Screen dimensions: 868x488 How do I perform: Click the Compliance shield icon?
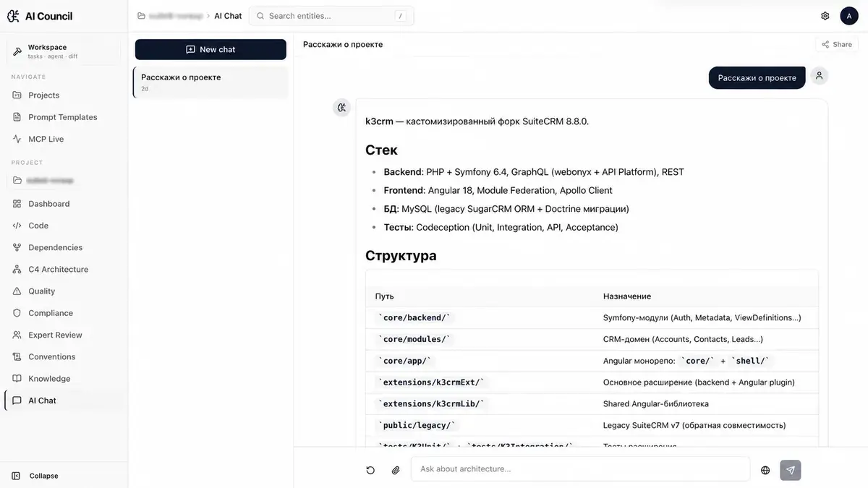pos(17,313)
